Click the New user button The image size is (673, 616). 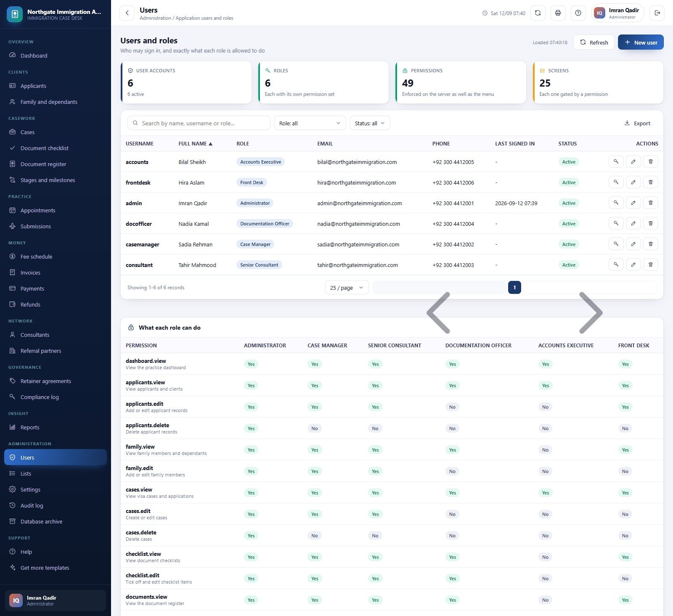641,42
